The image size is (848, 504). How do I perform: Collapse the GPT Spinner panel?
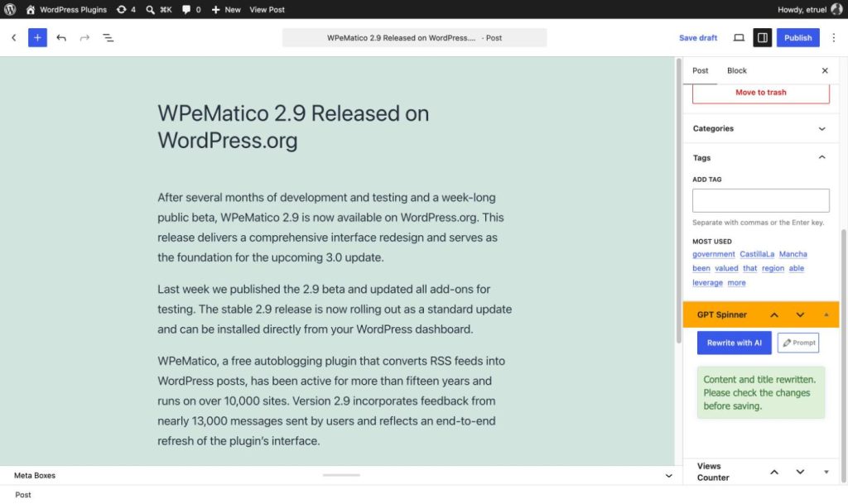click(x=826, y=315)
